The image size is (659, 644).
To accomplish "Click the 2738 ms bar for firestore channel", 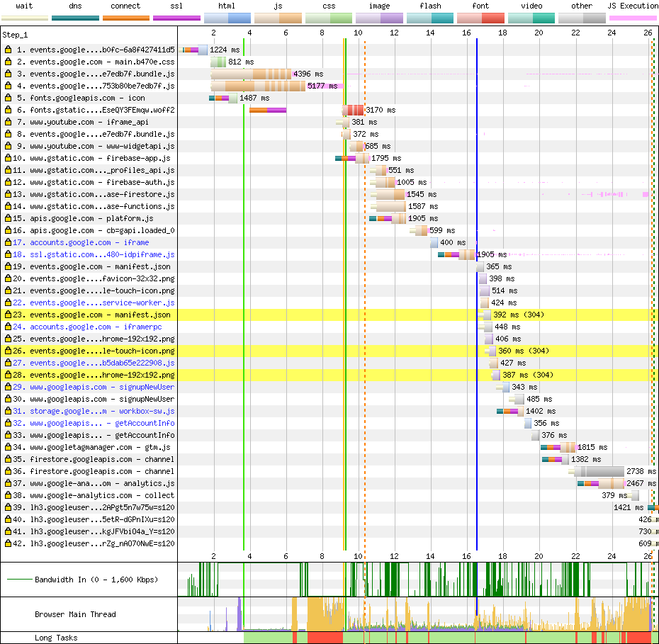I will [599, 471].
